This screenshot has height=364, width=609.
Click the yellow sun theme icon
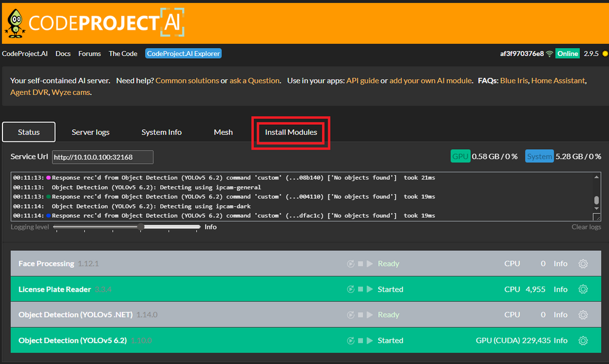tap(605, 54)
